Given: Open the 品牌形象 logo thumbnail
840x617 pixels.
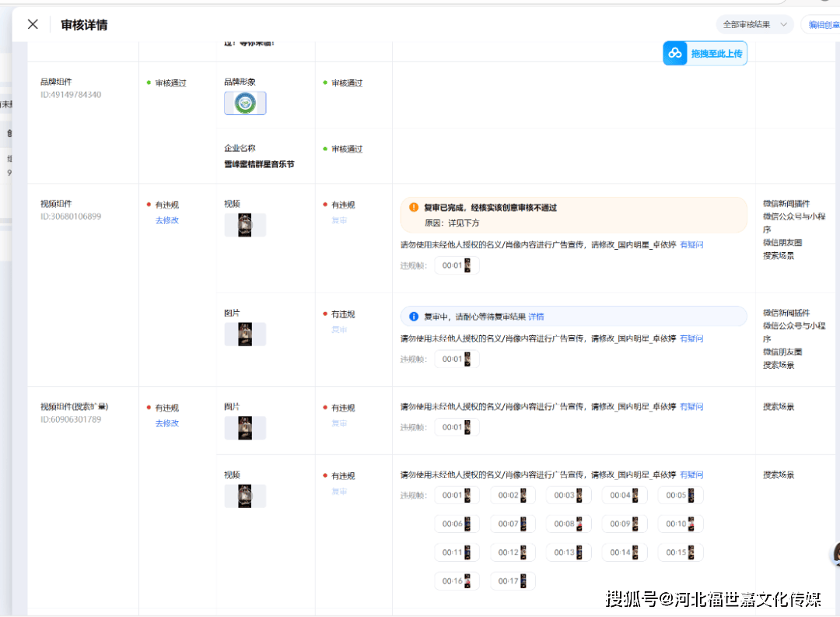Looking at the screenshot, I should 245,103.
